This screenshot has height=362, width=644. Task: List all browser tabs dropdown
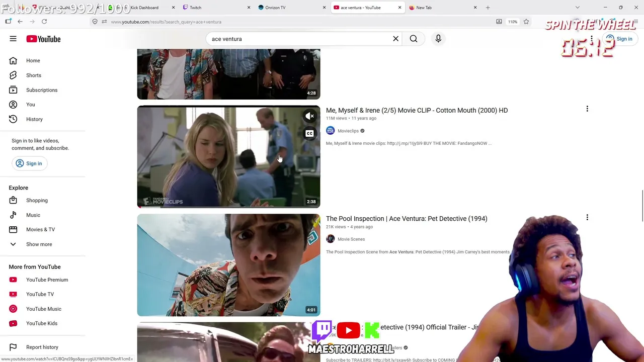[578, 8]
